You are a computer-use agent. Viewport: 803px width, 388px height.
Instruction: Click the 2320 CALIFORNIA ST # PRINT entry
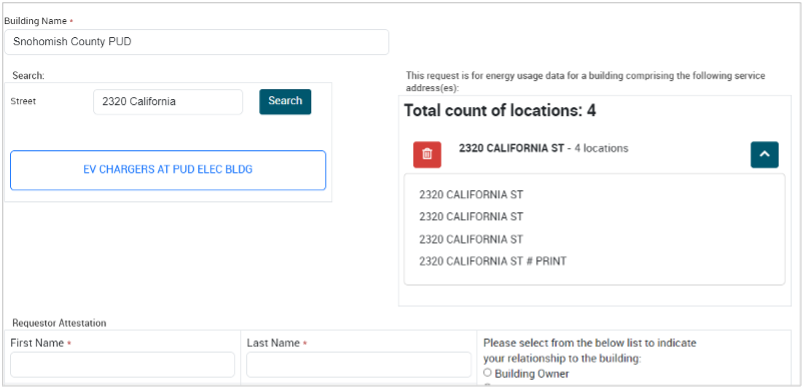pos(493,262)
